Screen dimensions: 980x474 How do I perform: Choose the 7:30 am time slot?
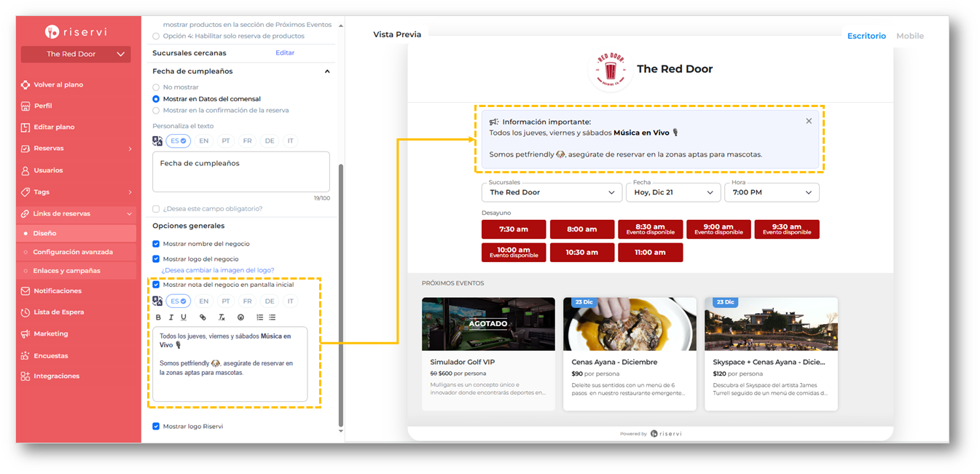point(514,229)
